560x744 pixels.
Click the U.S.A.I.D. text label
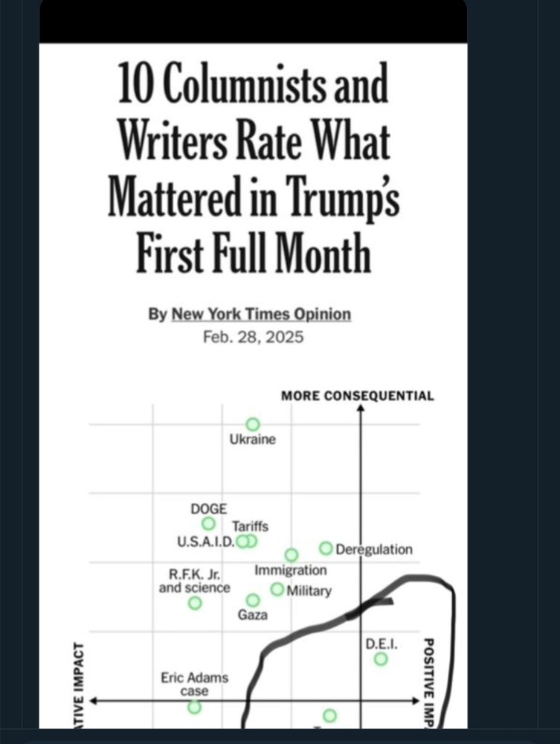point(206,542)
